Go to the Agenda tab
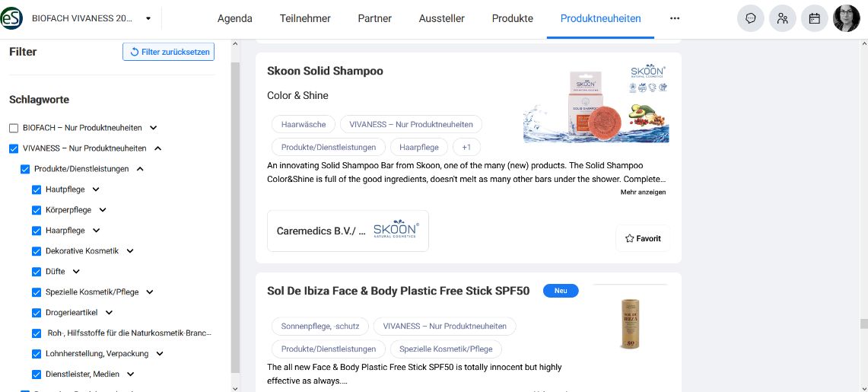Viewport: 868px width, 392px height. pyautogui.click(x=234, y=18)
